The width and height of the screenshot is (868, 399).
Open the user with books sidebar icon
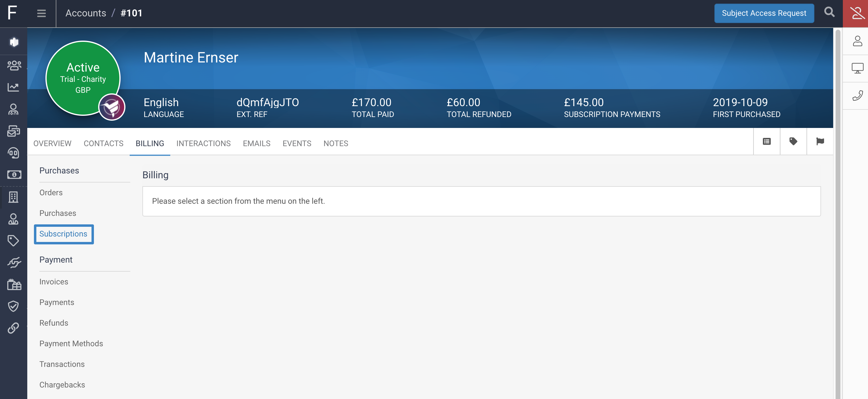click(13, 219)
